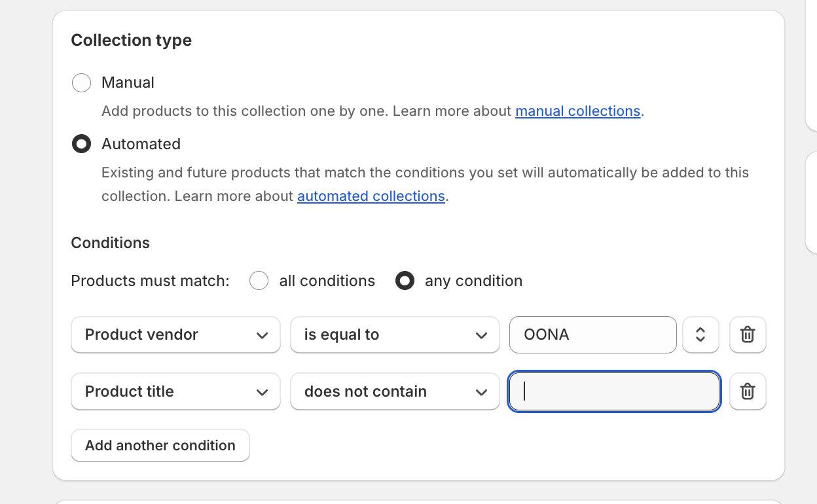
Task: Open the "does not contain" operator dropdown
Action: [x=395, y=391]
